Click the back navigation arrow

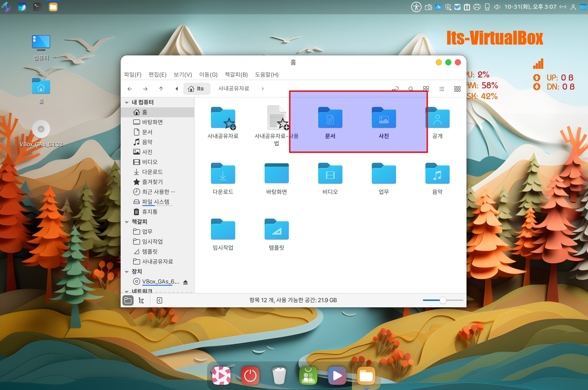(x=130, y=89)
